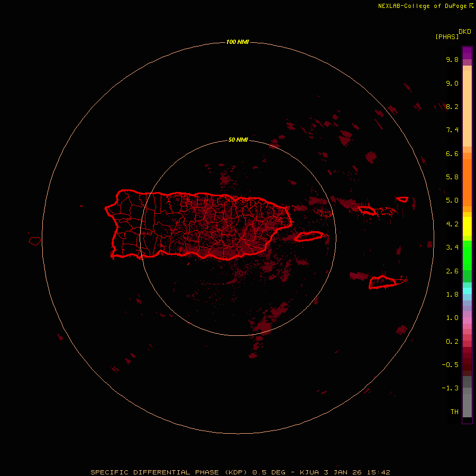Viewport: 476px width, 476px height.
Task: Click the cyan color band near 1.8
Action: (467, 291)
